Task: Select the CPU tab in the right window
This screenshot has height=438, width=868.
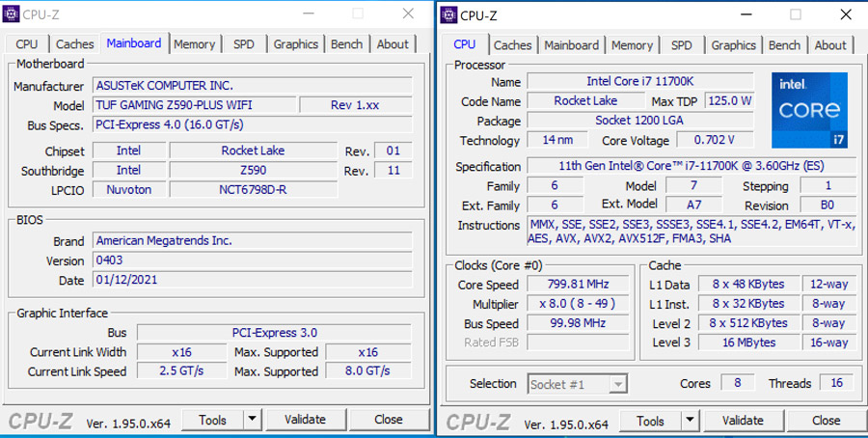Action: click(465, 44)
